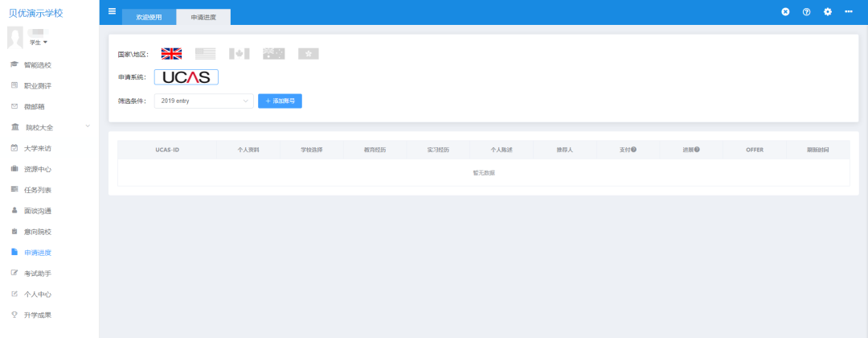868x338 pixels.
Task: Open the help question mark icon
Action: tap(806, 12)
